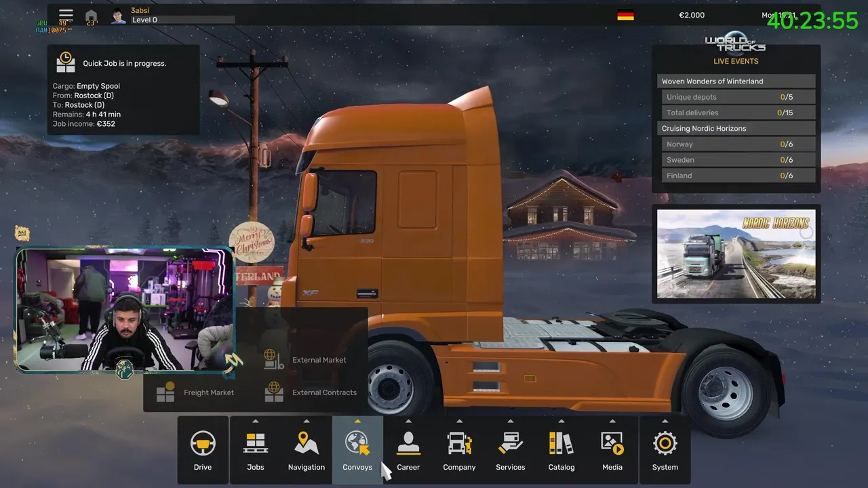Click the Total deliveries progress row
Viewport: 868px width, 488px height.
(x=738, y=113)
